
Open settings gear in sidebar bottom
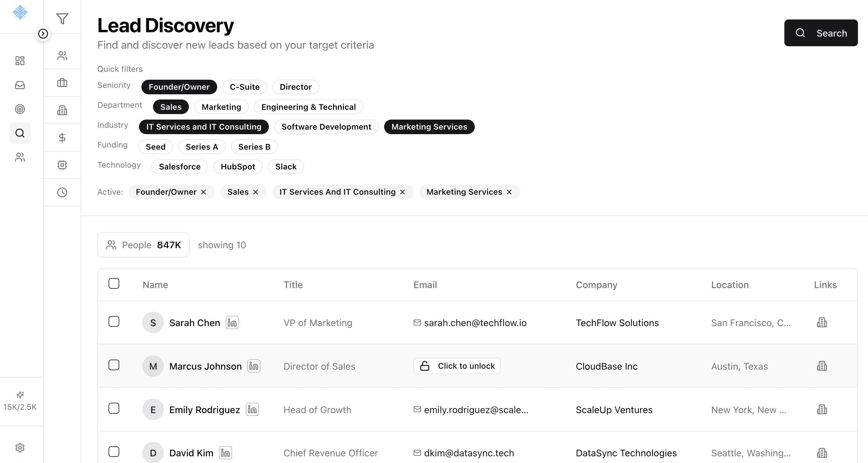(20, 447)
